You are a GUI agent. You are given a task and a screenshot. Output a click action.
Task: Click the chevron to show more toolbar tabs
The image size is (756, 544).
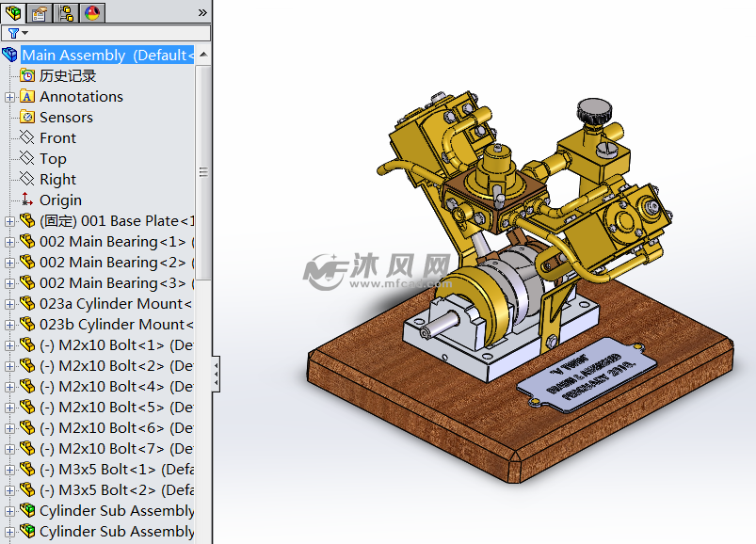pos(201,12)
